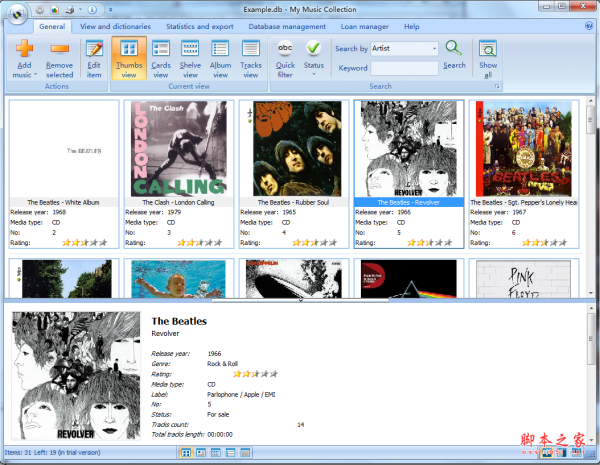This screenshot has width=600, height=465.
Task: Click the Show all icon
Action: pyautogui.click(x=488, y=49)
